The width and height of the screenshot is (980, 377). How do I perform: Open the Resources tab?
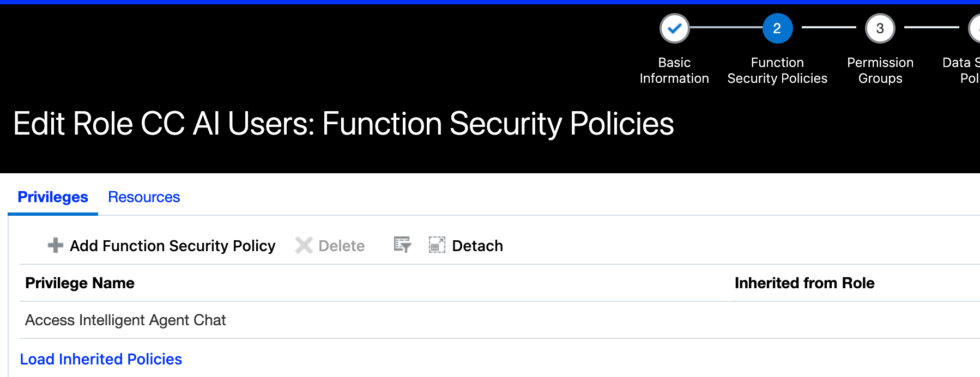[144, 197]
